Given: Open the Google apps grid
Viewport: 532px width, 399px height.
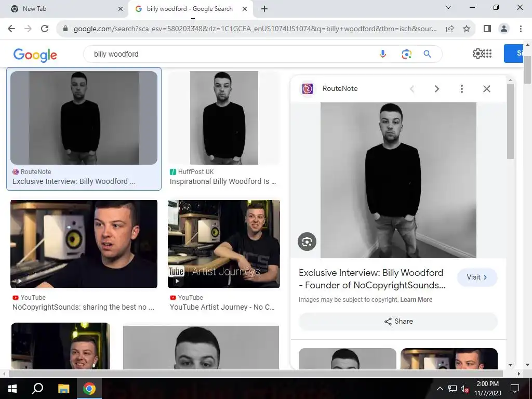Looking at the screenshot, I should (487, 54).
